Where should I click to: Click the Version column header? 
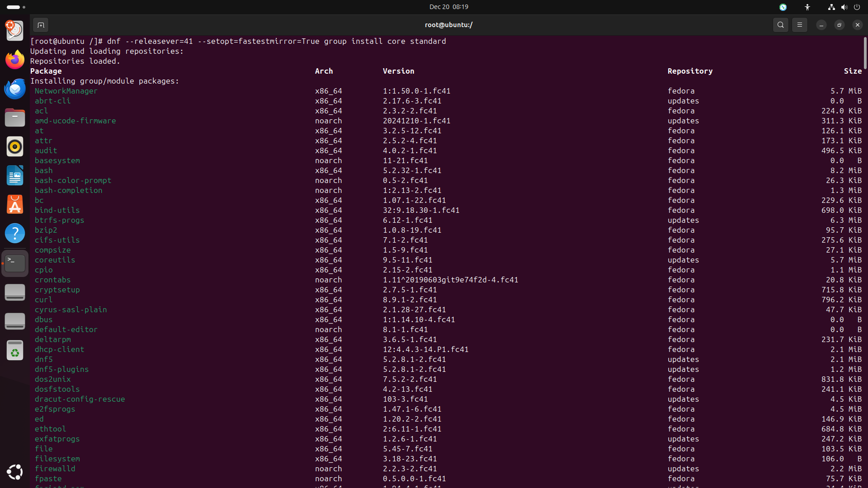pyautogui.click(x=398, y=71)
